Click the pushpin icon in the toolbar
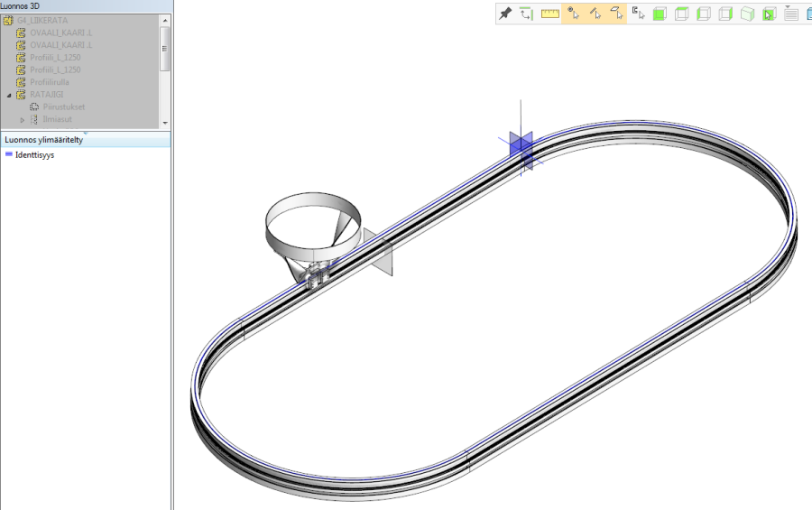Viewport: 812px width, 510px height. pyautogui.click(x=506, y=14)
